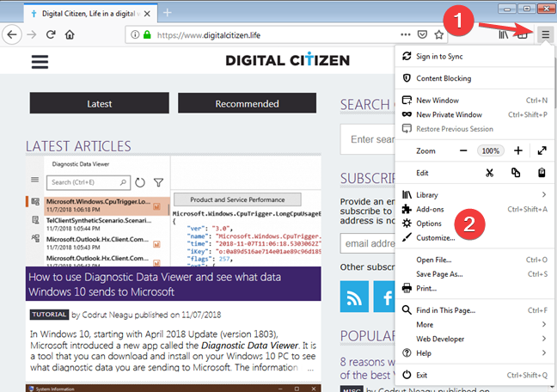Image resolution: width=557 pixels, height=392 pixels.
Task: Open Add-ons from the menu
Action: pos(474,209)
